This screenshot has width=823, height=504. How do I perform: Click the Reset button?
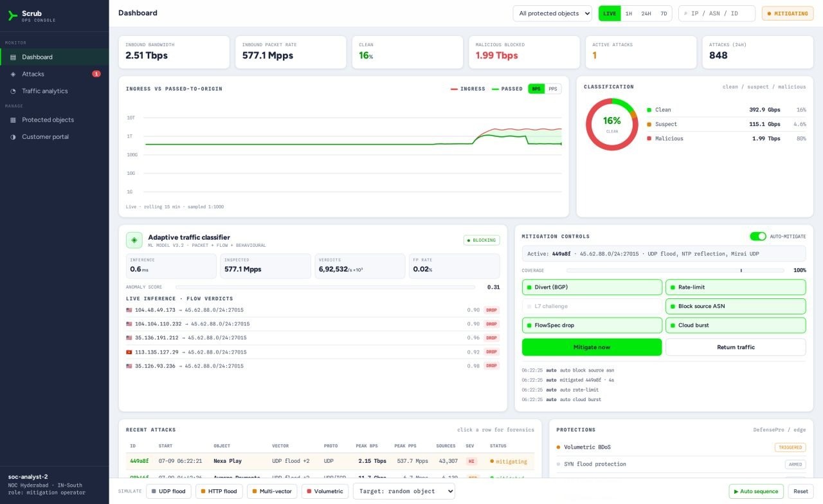tap(800, 491)
